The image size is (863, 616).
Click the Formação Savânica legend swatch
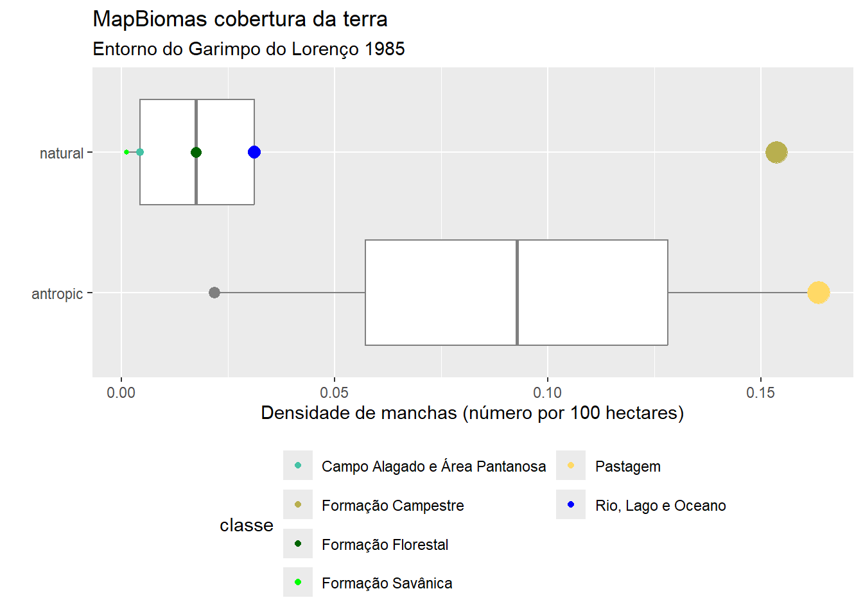298,582
